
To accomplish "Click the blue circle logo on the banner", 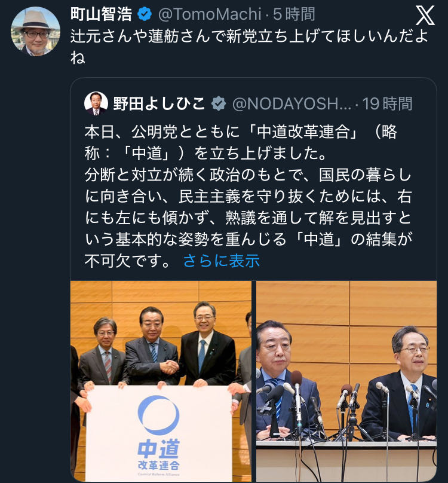I will (x=158, y=415).
